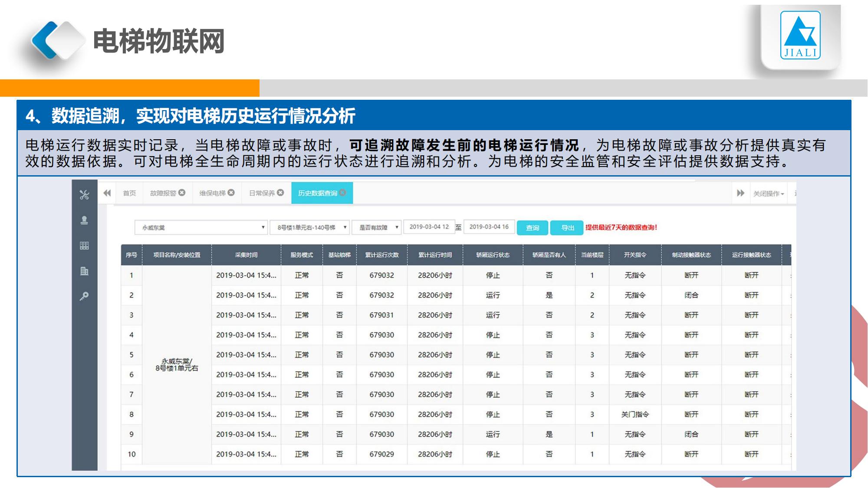868x488 pixels.
Task: Click the 项目名称/安装位置 column header
Action: click(177, 255)
